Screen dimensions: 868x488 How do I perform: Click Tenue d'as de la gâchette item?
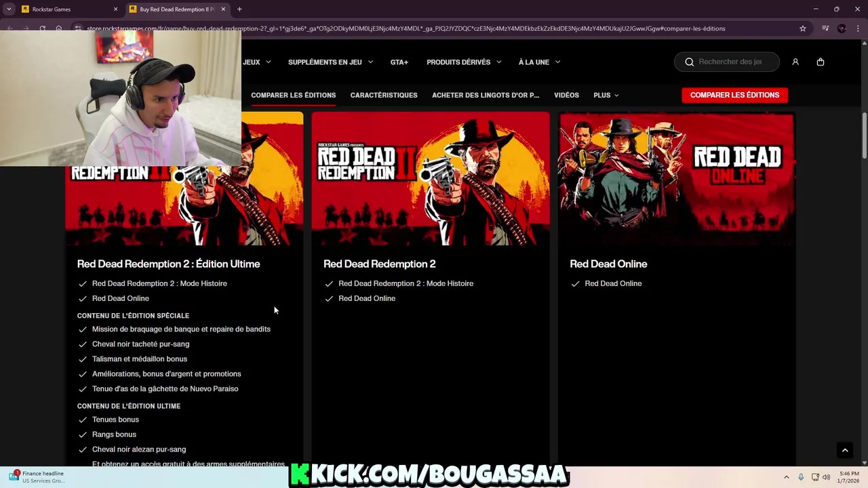[165, 388]
